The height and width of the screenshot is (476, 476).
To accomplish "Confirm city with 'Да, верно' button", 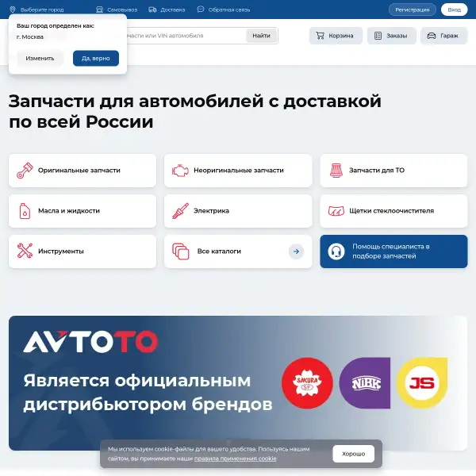I will tap(96, 58).
